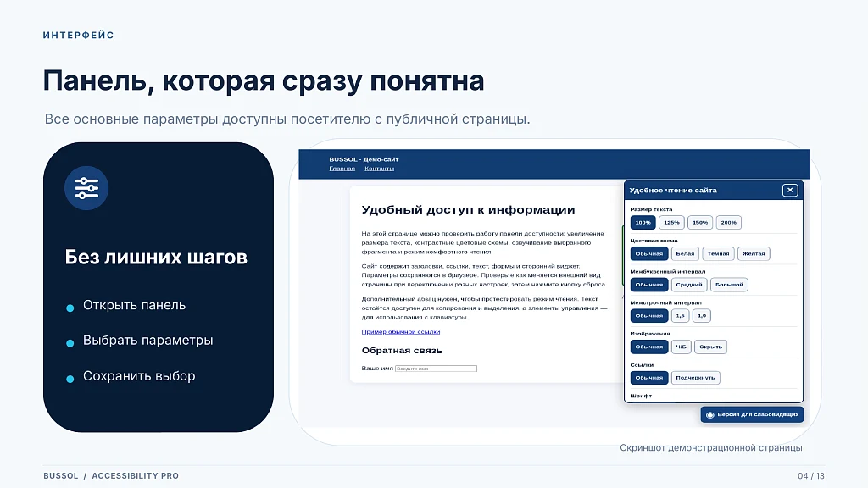Click the page number 04 / 13
Image resolution: width=868 pixels, height=488 pixels.
tap(811, 476)
